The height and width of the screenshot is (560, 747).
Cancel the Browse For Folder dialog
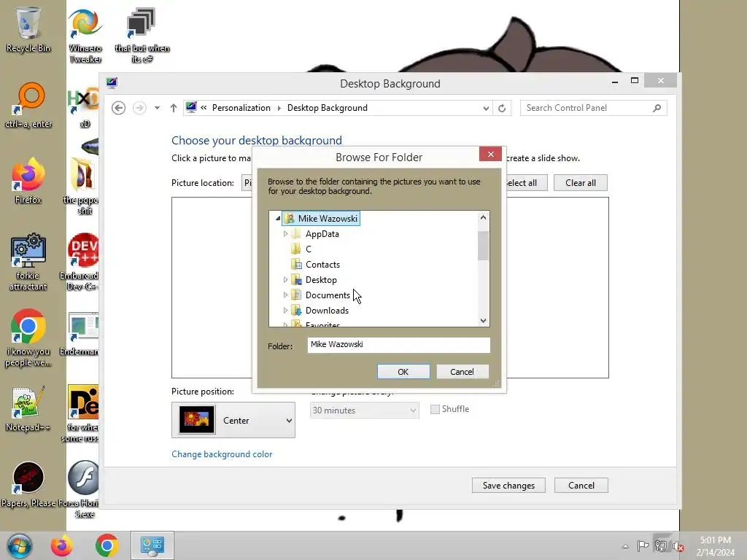click(x=462, y=371)
